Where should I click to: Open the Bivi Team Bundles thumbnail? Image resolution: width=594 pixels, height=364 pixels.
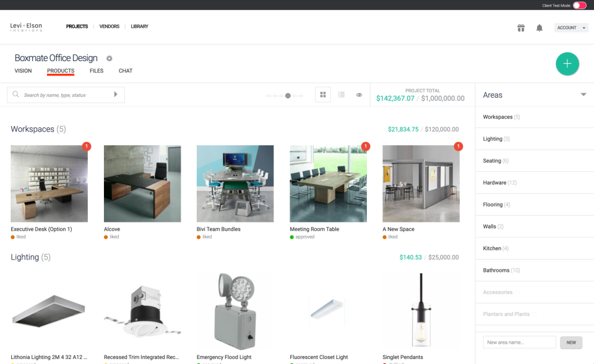pyautogui.click(x=235, y=182)
